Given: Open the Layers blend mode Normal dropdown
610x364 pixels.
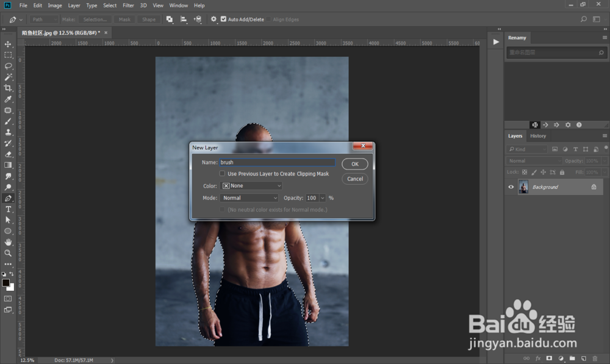Looking at the screenshot, I should click(534, 160).
